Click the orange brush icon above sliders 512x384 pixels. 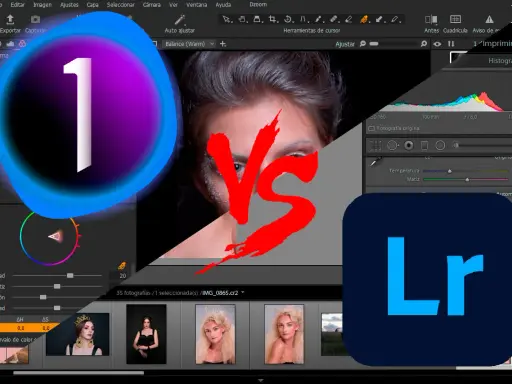coord(122,266)
